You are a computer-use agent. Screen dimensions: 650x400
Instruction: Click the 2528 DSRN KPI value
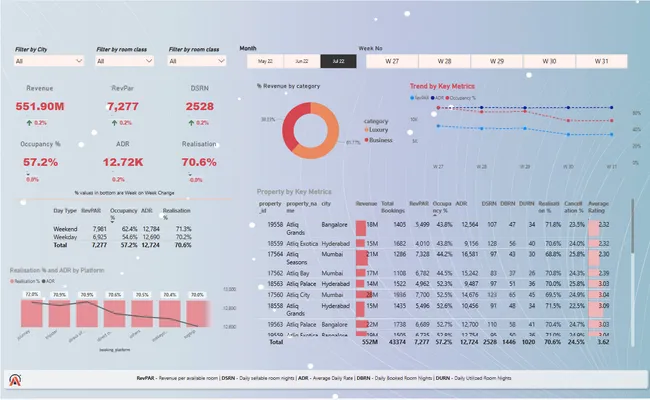[x=199, y=107]
